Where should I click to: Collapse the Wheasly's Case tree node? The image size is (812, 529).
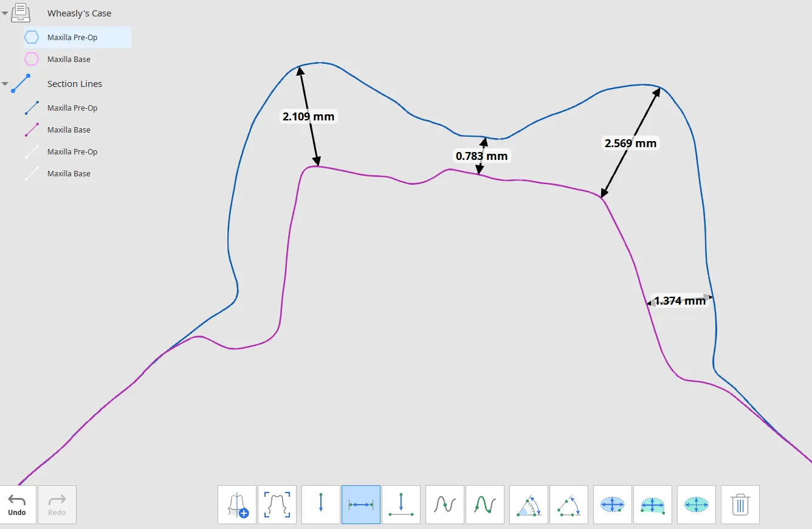(5, 13)
